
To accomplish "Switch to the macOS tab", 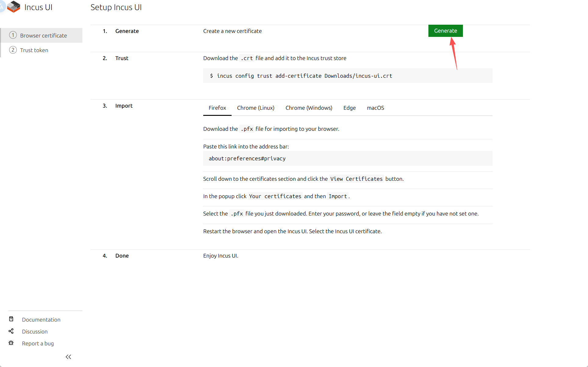I will coord(375,108).
